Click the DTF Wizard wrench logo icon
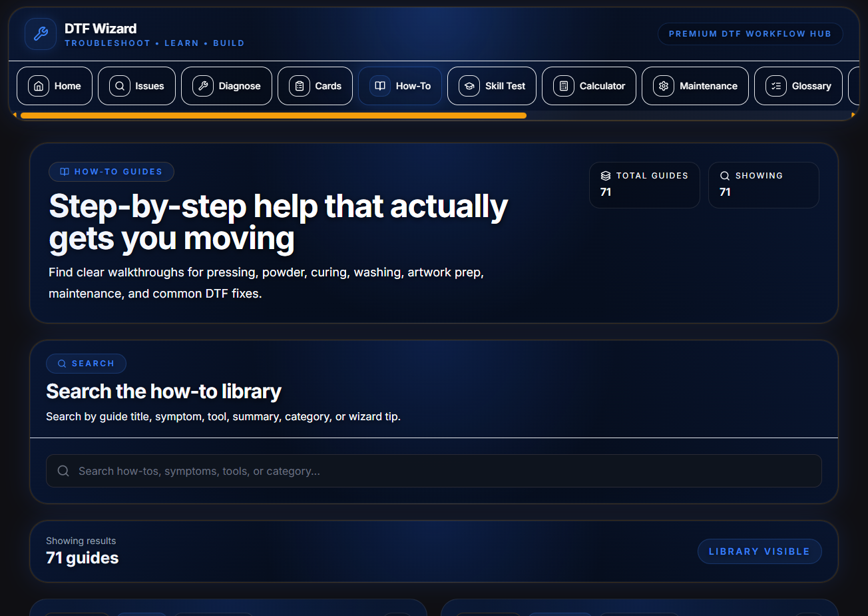 tap(41, 34)
